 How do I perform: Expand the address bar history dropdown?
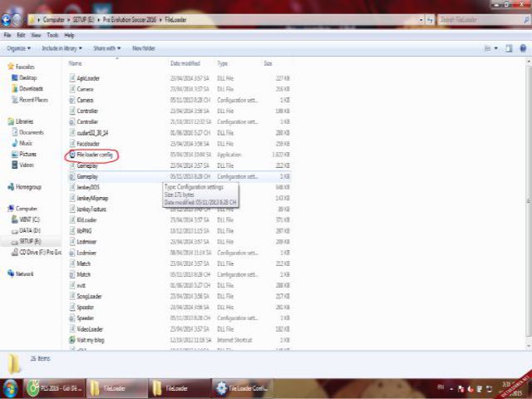click(421, 20)
